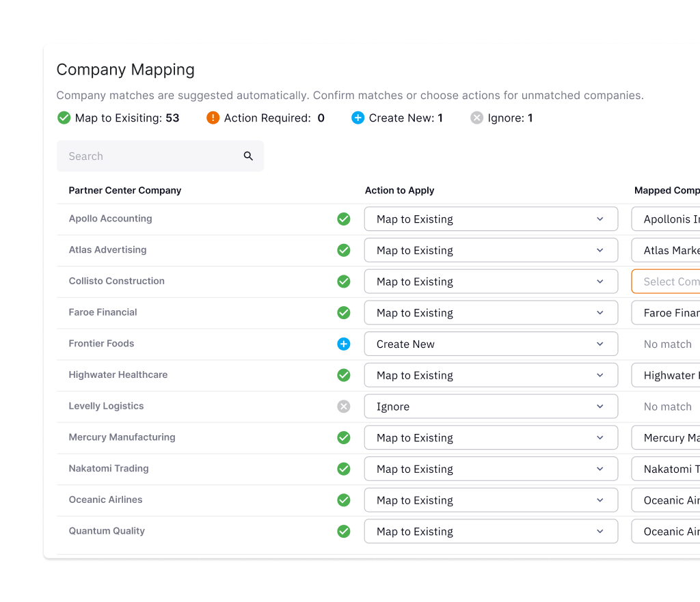This screenshot has height=602, width=700.
Task: Open the Create New dropdown for Frontier Foods
Action: [491, 344]
